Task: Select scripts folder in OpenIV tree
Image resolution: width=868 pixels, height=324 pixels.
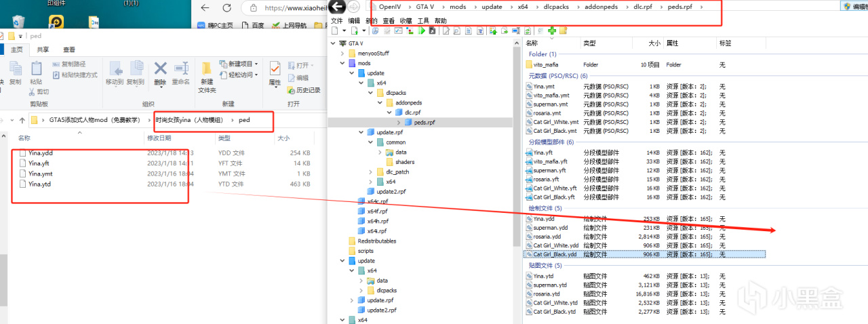Action: [x=361, y=251]
